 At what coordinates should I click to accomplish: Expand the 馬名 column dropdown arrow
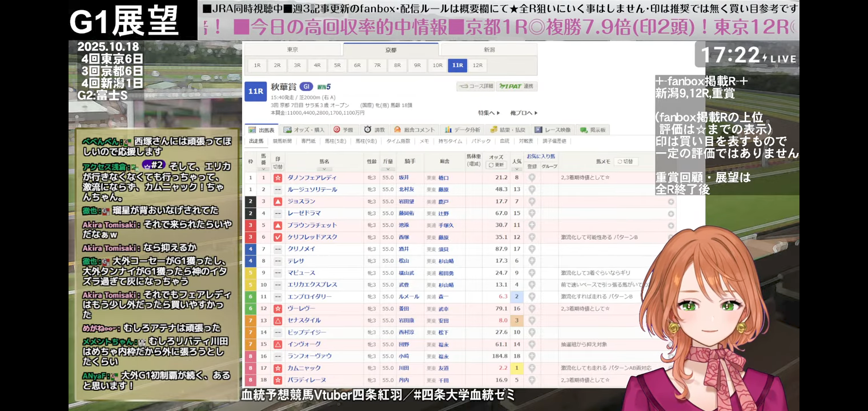click(x=324, y=169)
